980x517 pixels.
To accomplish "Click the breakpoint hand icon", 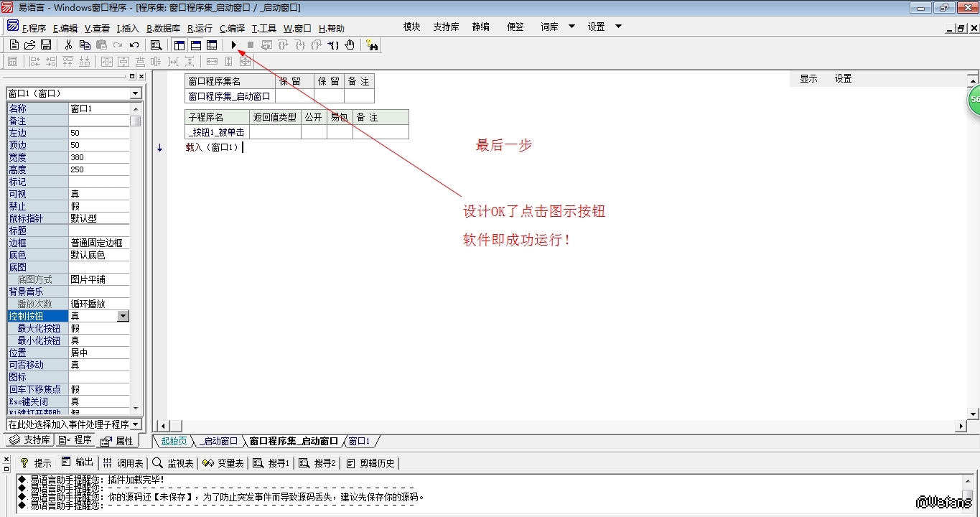I will 350,45.
